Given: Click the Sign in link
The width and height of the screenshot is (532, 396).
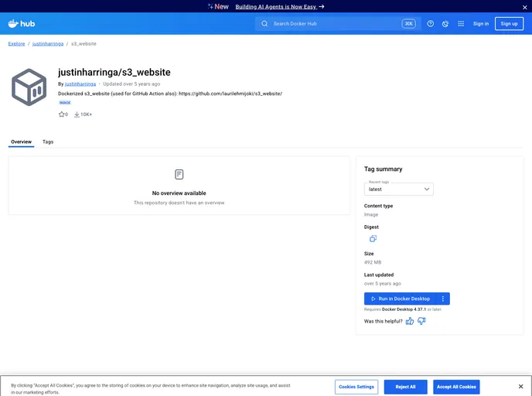Looking at the screenshot, I should 481,24.
